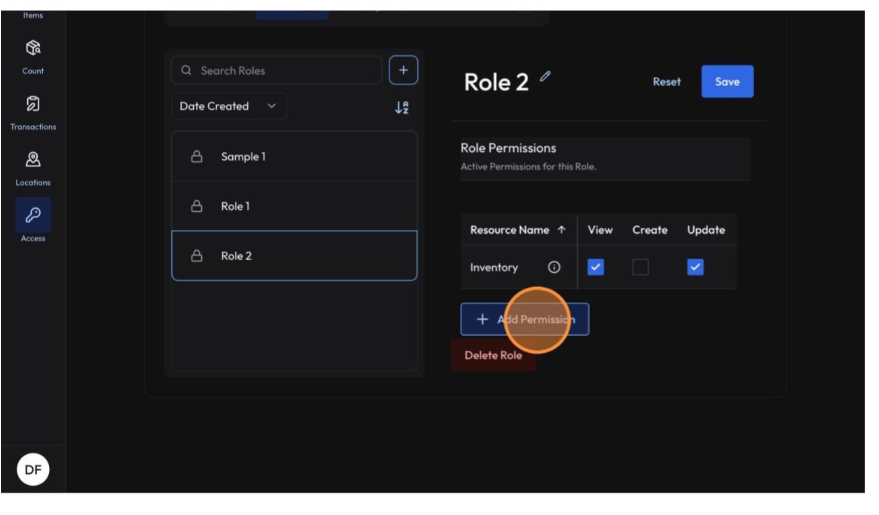The image size is (879, 515).
Task: Click the View column header
Action: (x=600, y=230)
